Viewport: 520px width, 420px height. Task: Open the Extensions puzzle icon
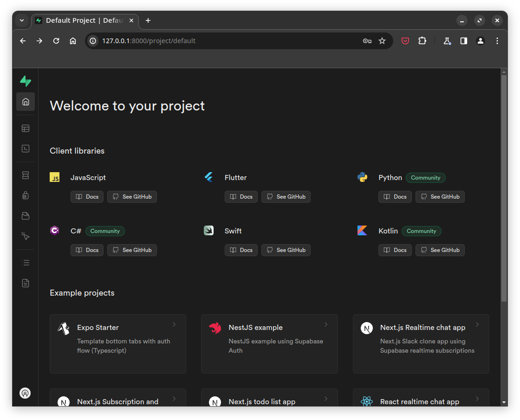pyautogui.click(x=422, y=41)
